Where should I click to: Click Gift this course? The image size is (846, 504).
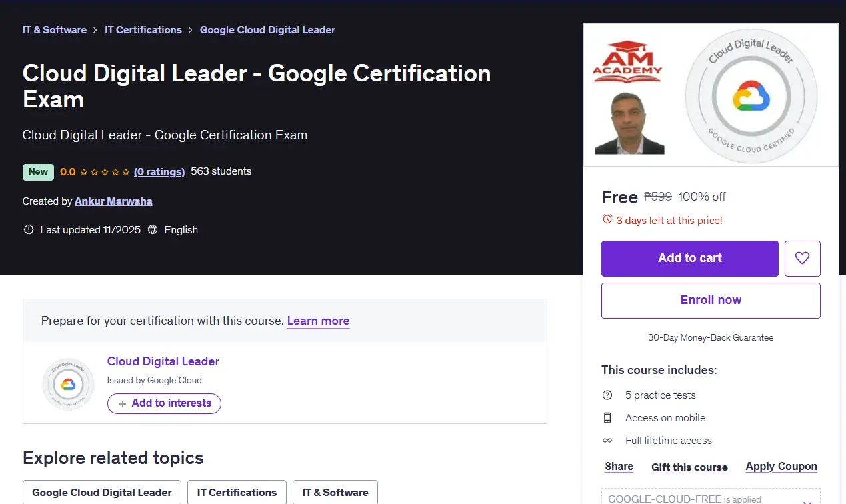[x=689, y=467]
